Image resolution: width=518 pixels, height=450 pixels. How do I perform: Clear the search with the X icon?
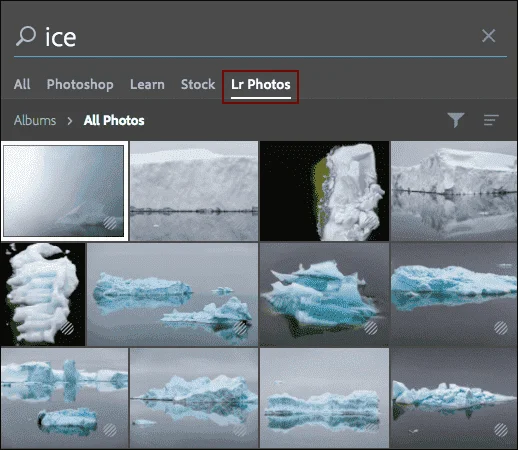[x=488, y=36]
